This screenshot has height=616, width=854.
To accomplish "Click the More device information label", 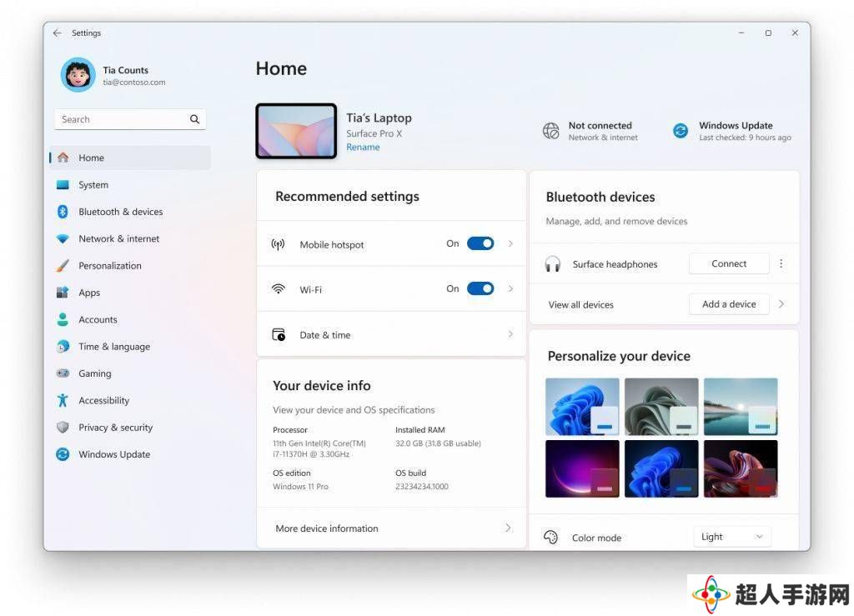I will coord(327,528).
